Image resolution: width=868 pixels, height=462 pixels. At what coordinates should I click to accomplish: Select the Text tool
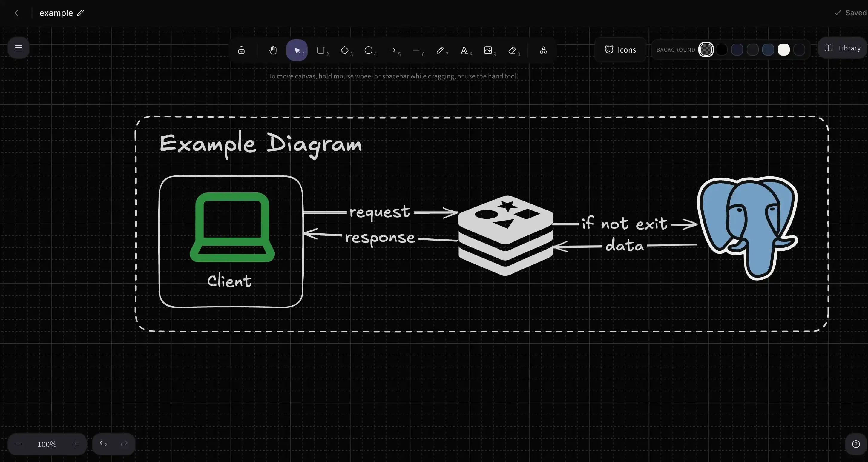[x=464, y=50]
